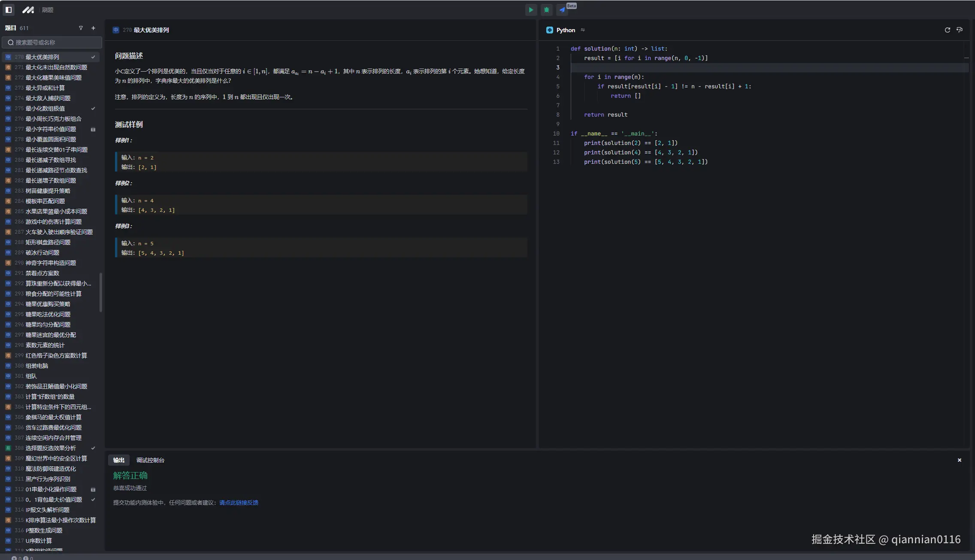
Task: Run code with green play button
Action: tap(531, 10)
